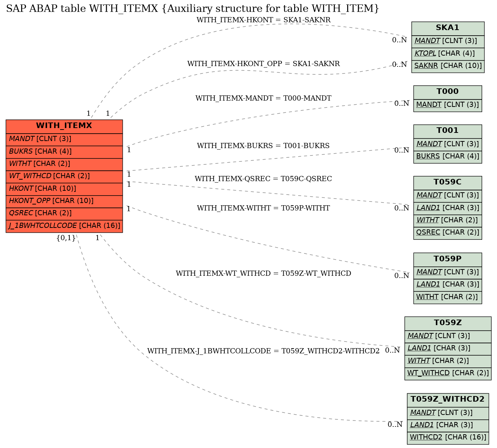Select MANDT field in T059P table
The width and height of the screenshot is (497, 448).
[x=448, y=272]
